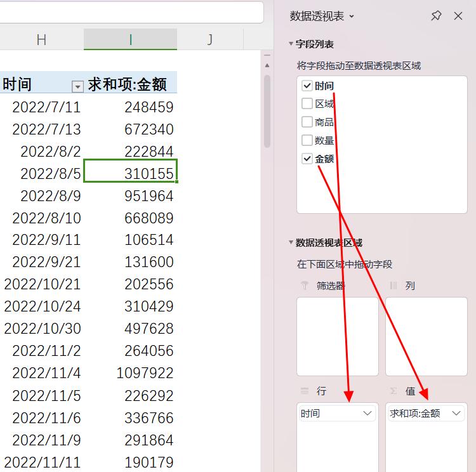476x472 pixels.
Task: Select cell with value 222844
Action: (x=130, y=152)
